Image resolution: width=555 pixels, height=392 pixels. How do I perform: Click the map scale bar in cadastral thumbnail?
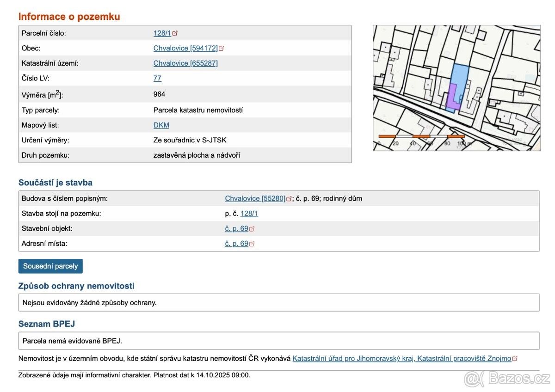(x=421, y=136)
